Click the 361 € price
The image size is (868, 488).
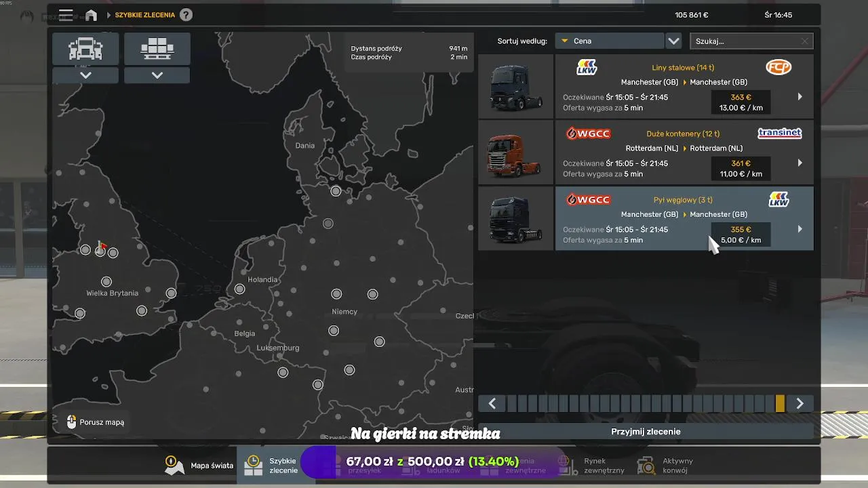(x=741, y=163)
